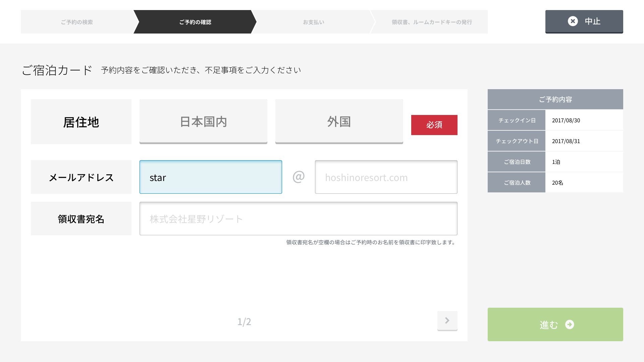The image size is (644, 362).
Task: Go to ご予約の検索 step
Action: [77, 22]
